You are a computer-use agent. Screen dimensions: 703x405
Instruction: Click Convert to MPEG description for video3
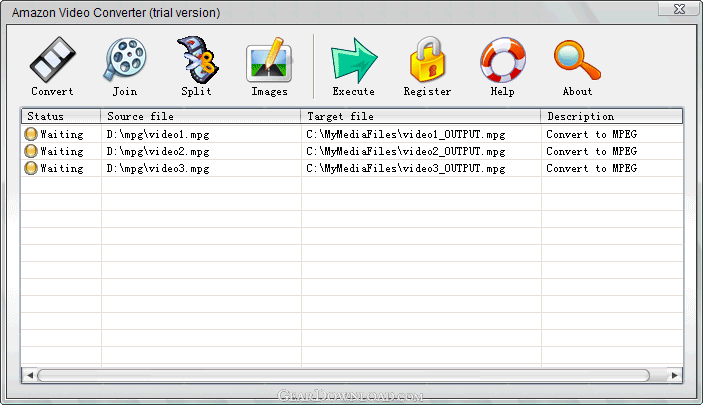pos(591,169)
